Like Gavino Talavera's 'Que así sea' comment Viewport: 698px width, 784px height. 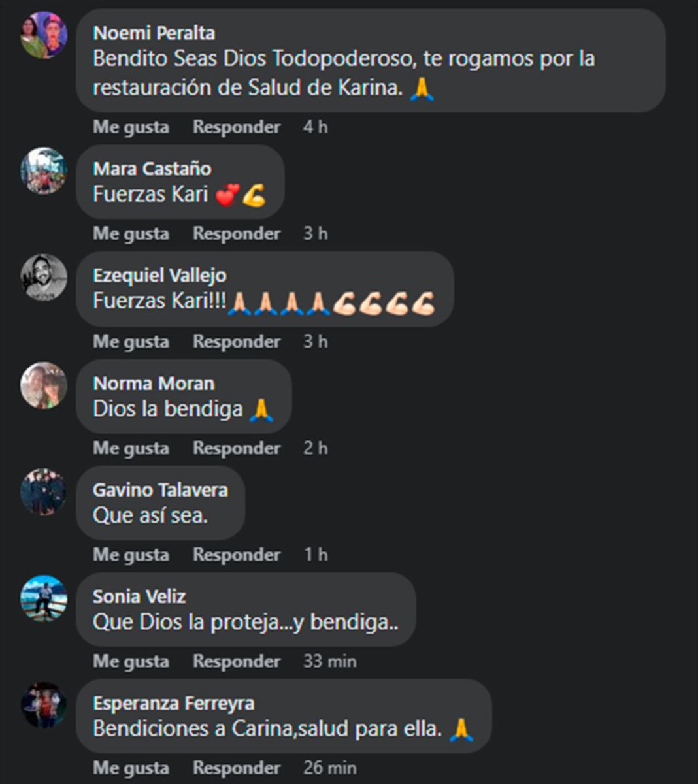click(x=131, y=554)
